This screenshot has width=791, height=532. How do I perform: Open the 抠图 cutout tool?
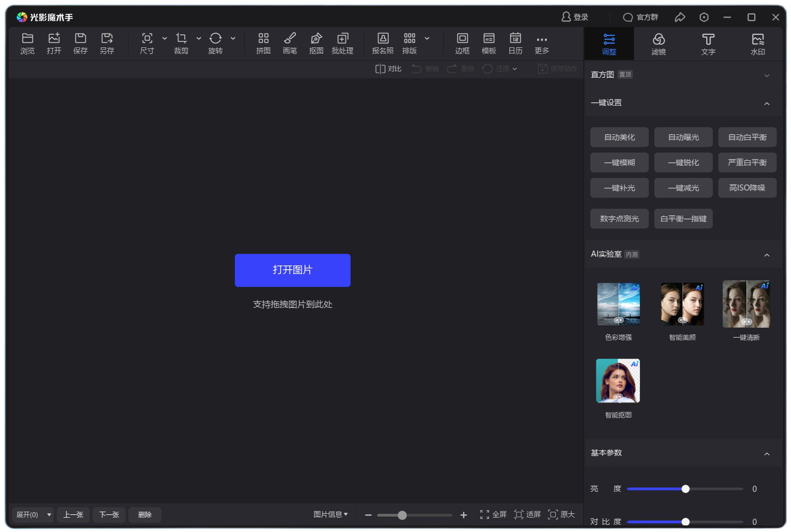[x=316, y=44]
